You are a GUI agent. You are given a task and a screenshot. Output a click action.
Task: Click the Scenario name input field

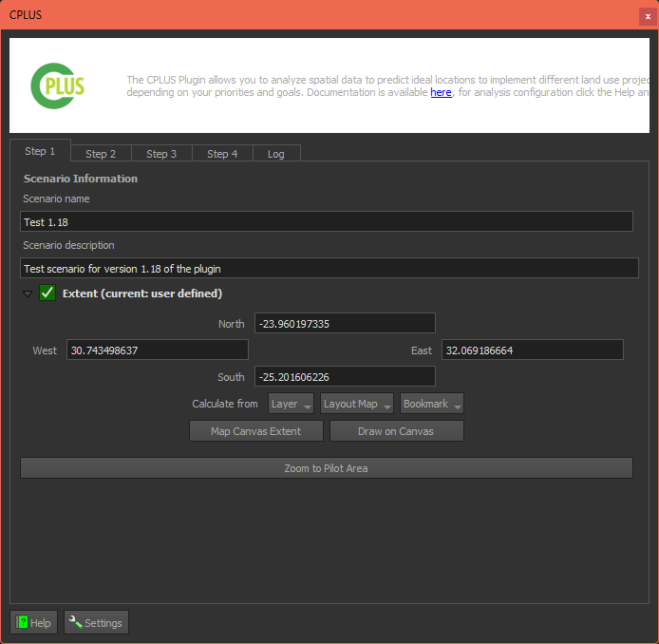[x=326, y=221]
